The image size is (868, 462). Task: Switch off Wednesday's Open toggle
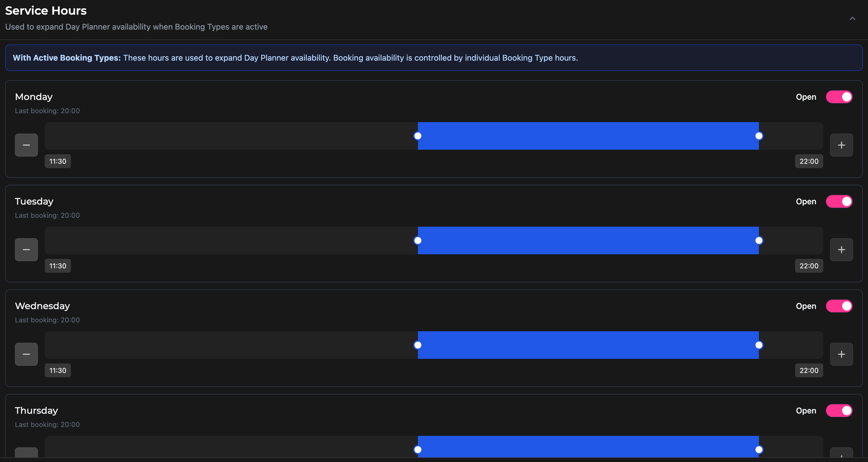pyautogui.click(x=839, y=306)
